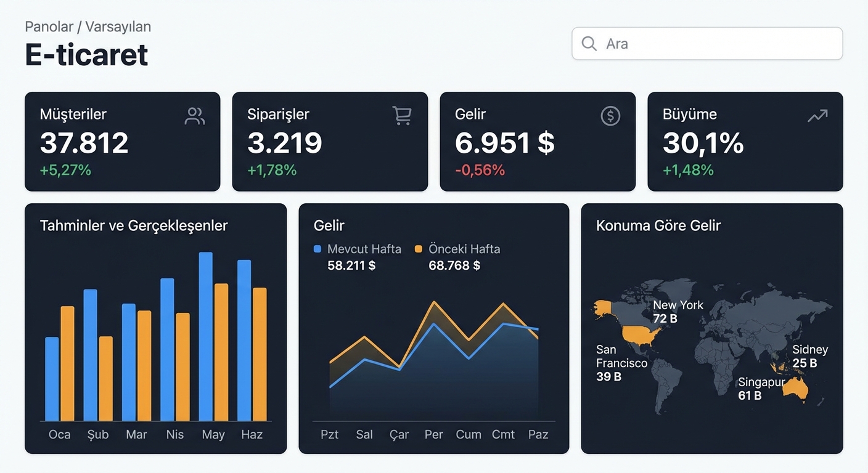Click the Singapur location on map

pos(761,389)
